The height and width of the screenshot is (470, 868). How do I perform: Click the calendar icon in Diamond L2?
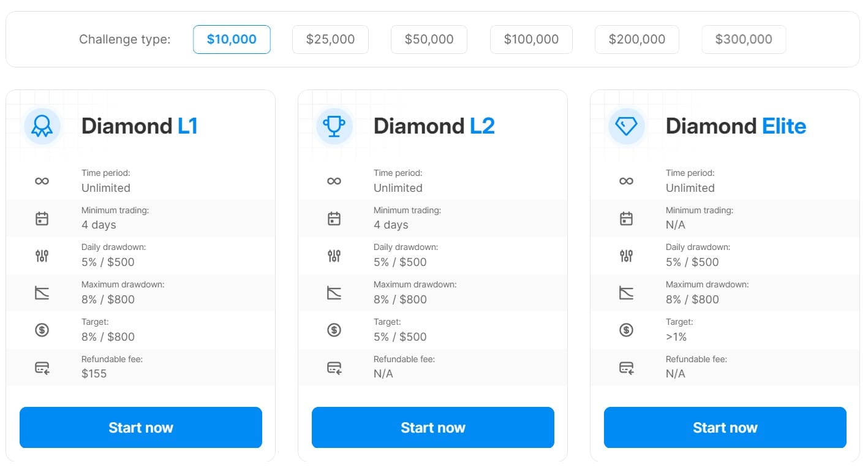pos(334,218)
